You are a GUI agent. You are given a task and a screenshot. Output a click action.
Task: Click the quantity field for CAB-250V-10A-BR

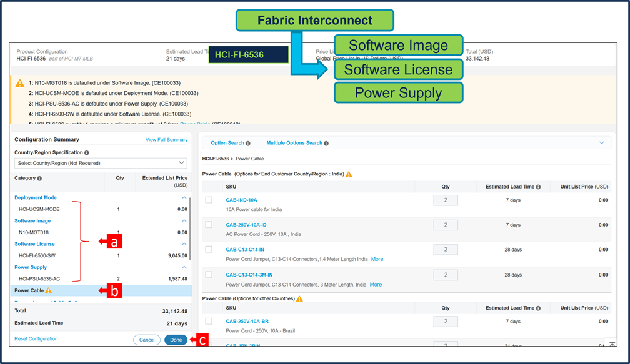pyautogui.click(x=446, y=321)
